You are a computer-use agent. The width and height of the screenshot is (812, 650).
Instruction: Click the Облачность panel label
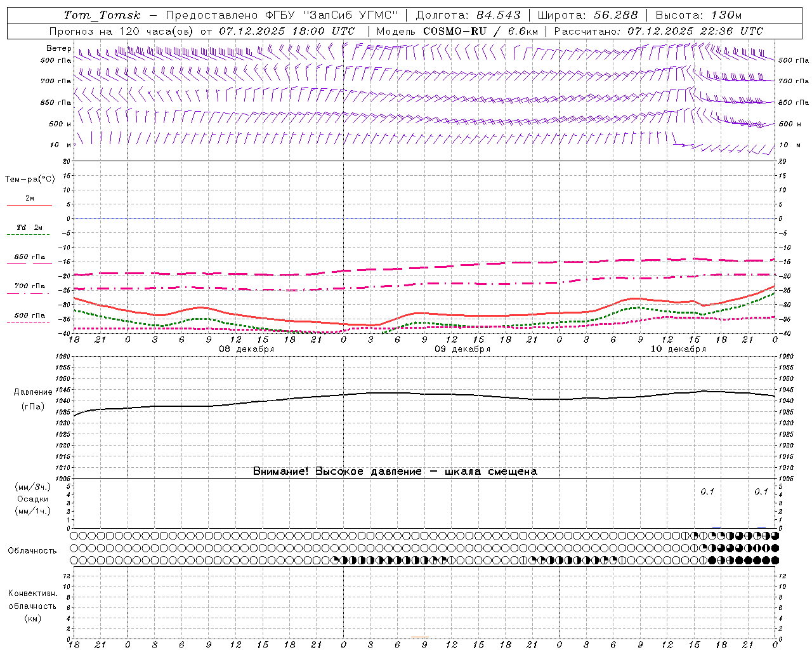point(32,551)
